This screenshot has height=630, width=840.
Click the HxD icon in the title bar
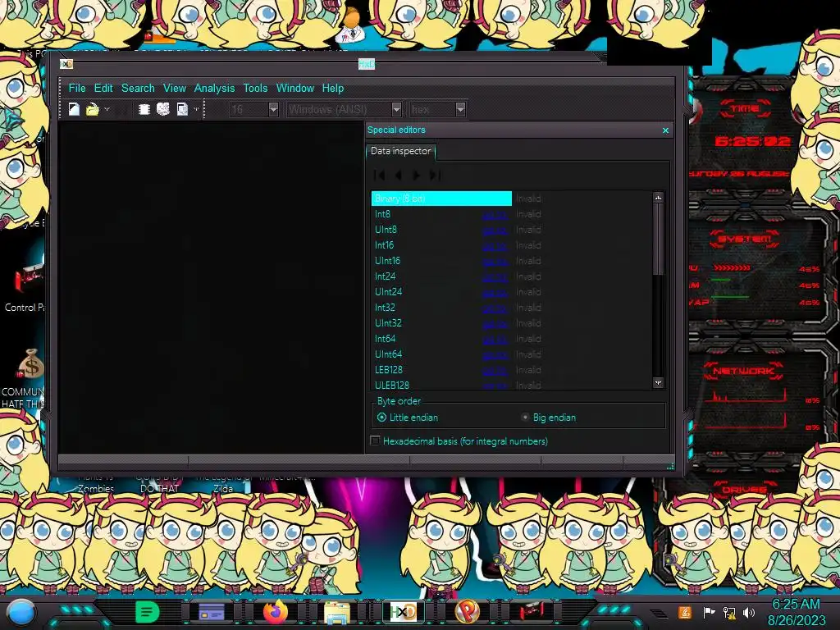coord(66,64)
